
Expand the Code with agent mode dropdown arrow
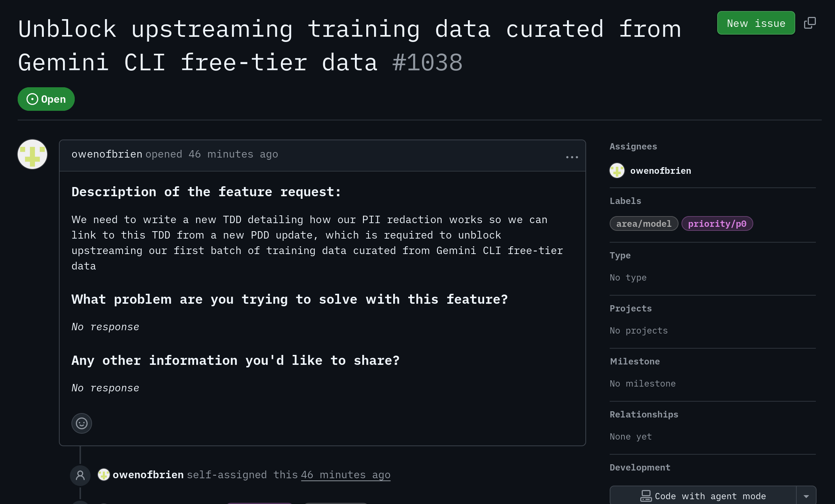pos(806,496)
